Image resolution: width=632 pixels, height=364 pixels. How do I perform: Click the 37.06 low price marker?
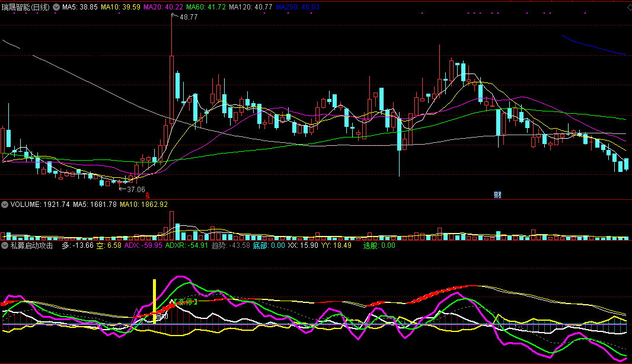point(136,190)
